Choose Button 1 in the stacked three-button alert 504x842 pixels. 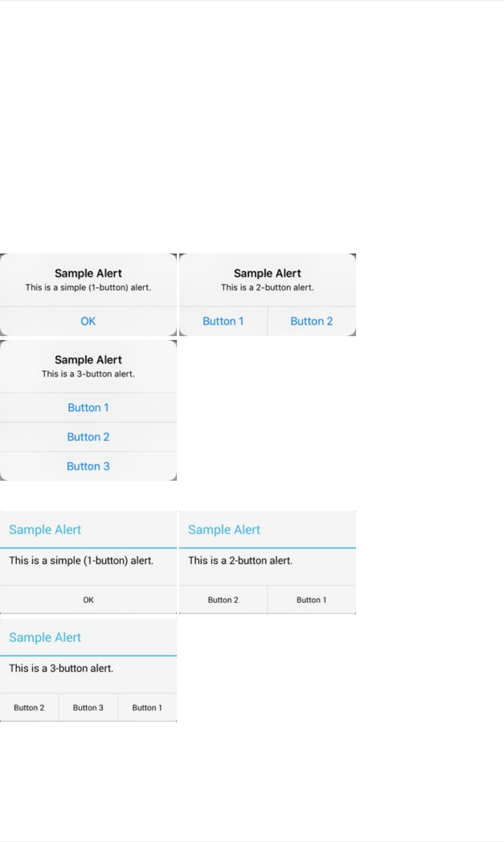click(x=88, y=408)
